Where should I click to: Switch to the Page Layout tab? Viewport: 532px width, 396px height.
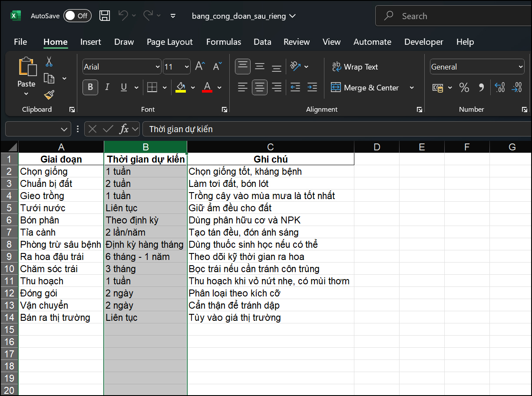pos(169,42)
